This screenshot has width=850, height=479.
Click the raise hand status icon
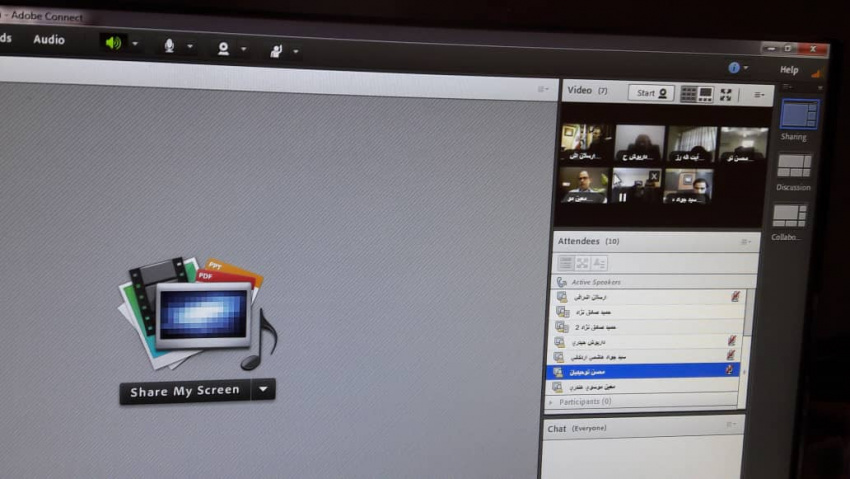click(276, 51)
